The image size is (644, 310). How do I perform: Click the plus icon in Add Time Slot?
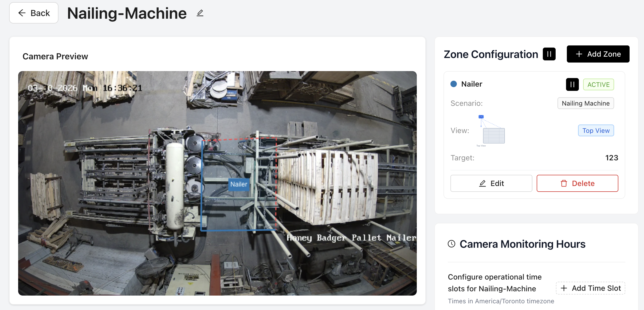point(564,288)
